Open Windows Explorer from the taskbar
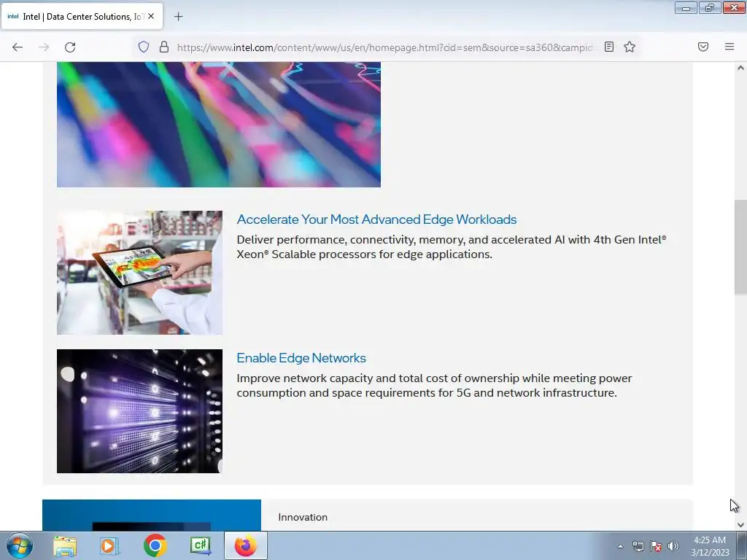747x560 pixels. [x=65, y=545]
